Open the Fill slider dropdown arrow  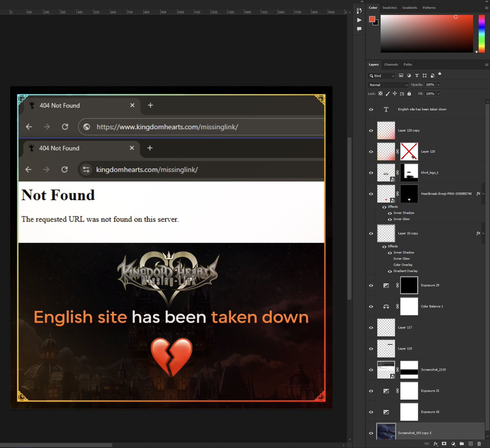[x=439, y=94]
